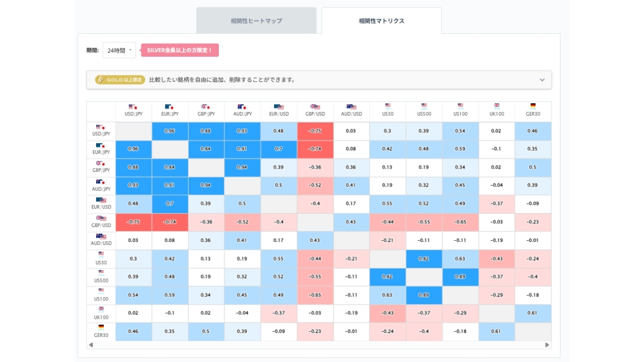Click the 期間: label
Screen dimensions: 644x362
(x=93, y=50)
